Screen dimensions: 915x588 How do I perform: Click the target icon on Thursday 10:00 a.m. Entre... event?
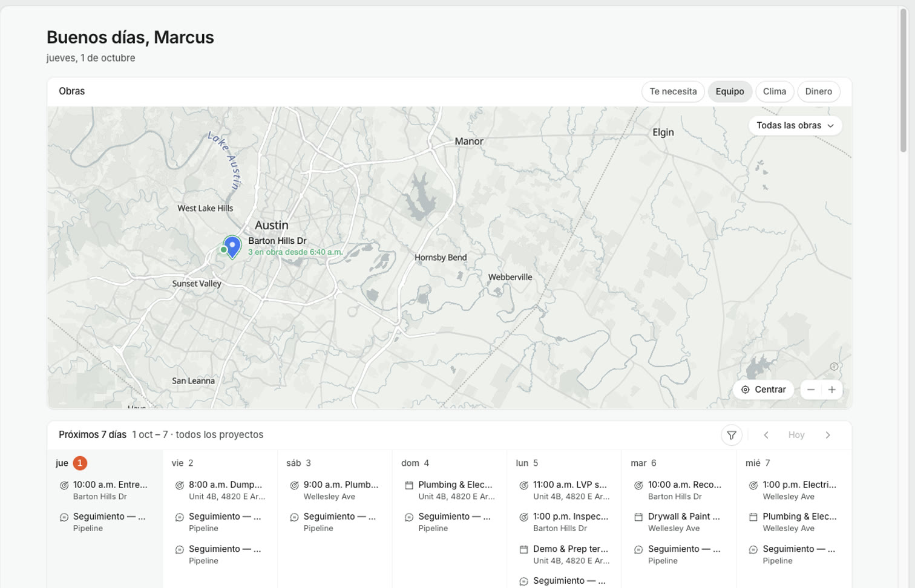[x=64, y=485]
